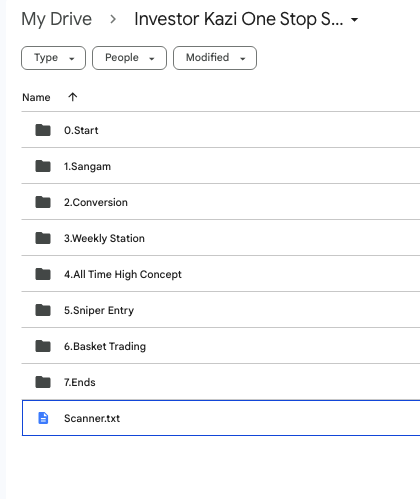This screenshot has height=499, width=420.
Task: Select the 6.Basket Trading folder name
Action: 105,346
